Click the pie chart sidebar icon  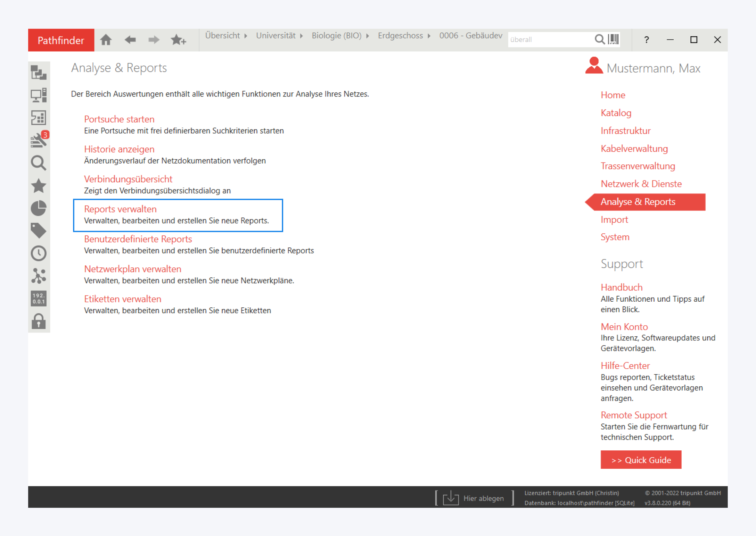[38, 208]
